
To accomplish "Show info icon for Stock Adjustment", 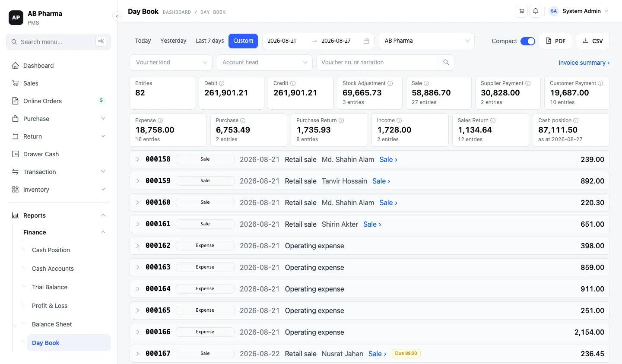I will click(390, 83).
